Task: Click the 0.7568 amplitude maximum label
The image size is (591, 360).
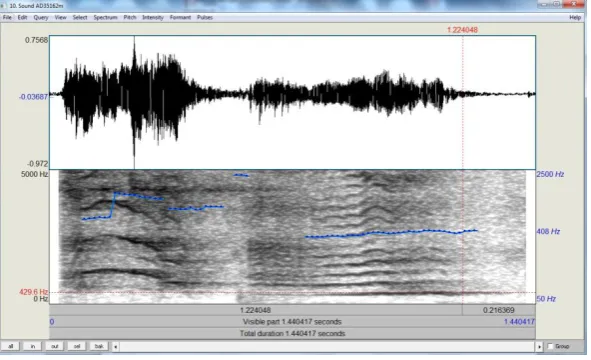Action: tap(36, 40)
